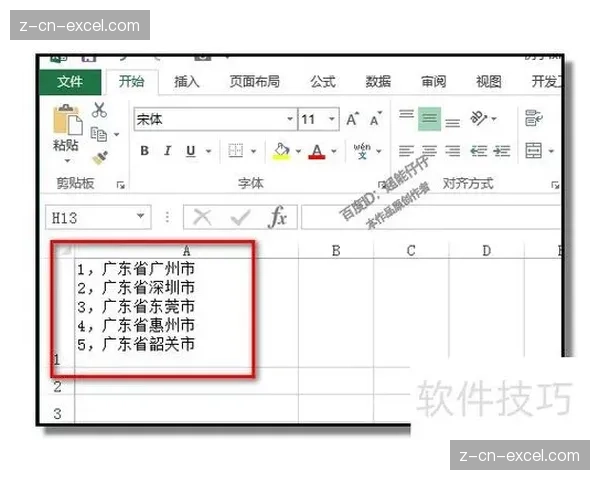600x480 pixels.
Task: Open Merge and Center dropdown arrow
Action: [x=551, y=151]
